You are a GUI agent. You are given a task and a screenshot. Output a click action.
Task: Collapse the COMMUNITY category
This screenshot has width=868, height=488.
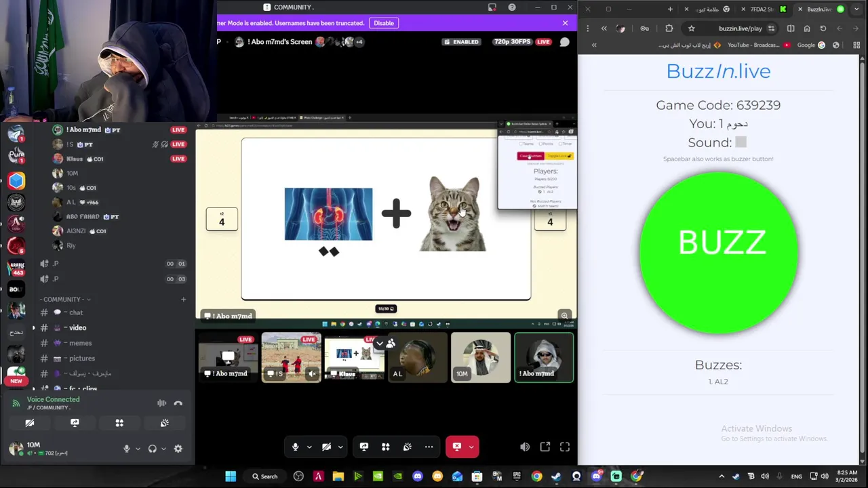[65, 299]
